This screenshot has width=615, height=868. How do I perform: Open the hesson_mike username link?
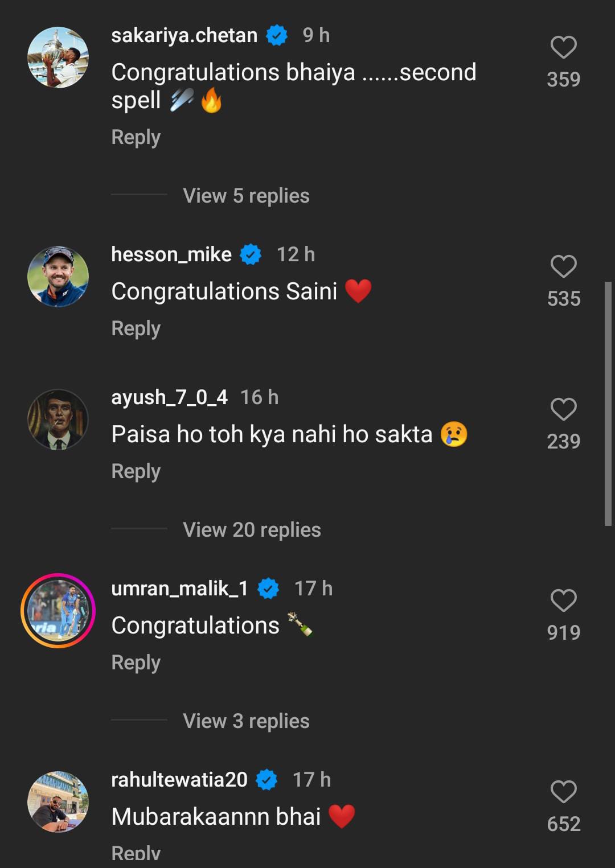point(171,254)
